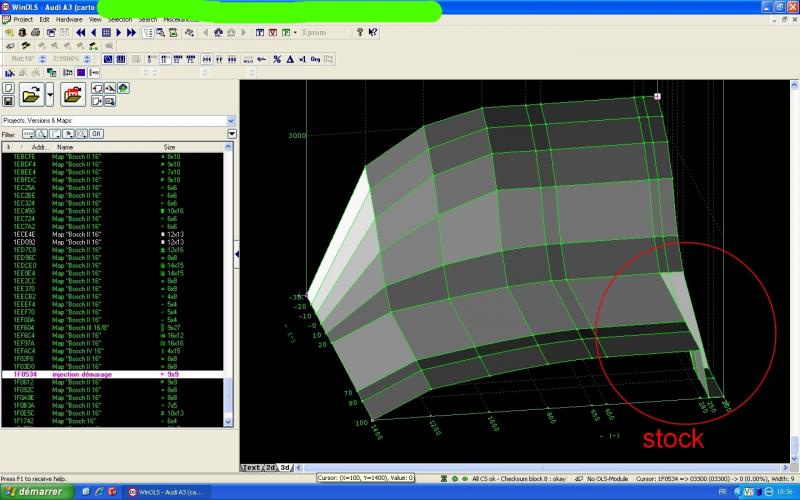Image resolution: width=800 pixels, height=500 pixels.
Task: Toggle the 32-bit data width icon
Action: [178, 59]
